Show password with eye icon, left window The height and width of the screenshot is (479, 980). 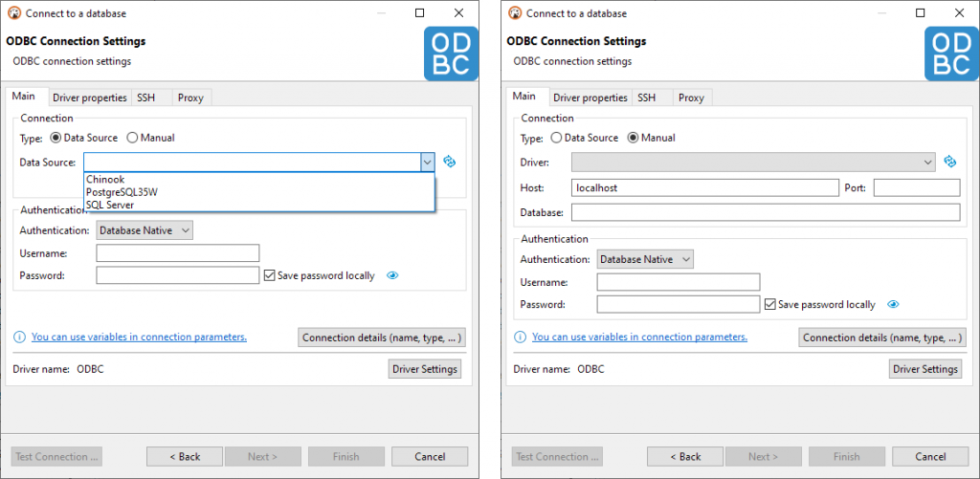[x=392, y=275]
